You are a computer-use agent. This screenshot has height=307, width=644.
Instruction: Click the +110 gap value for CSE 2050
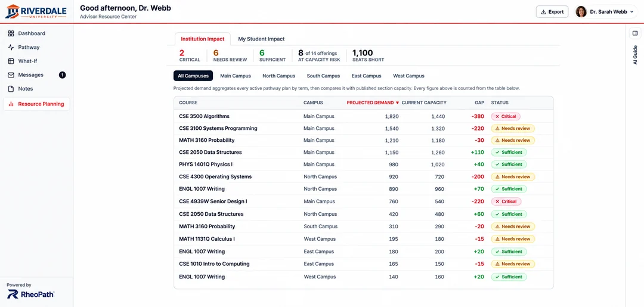(477, 152)
